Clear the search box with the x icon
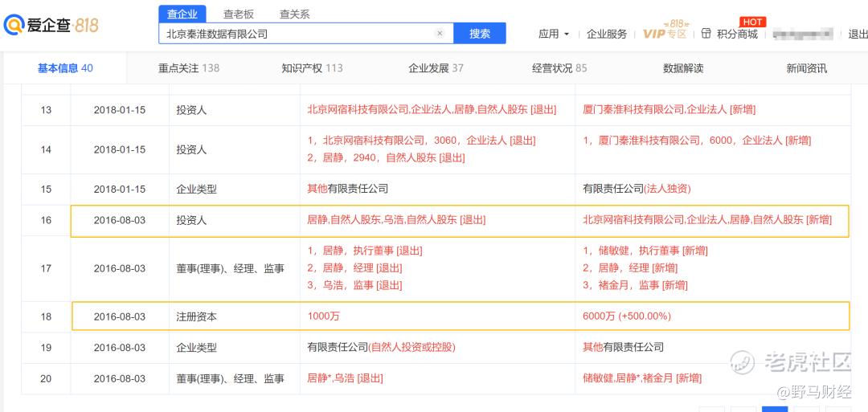 tap(440, 33)
